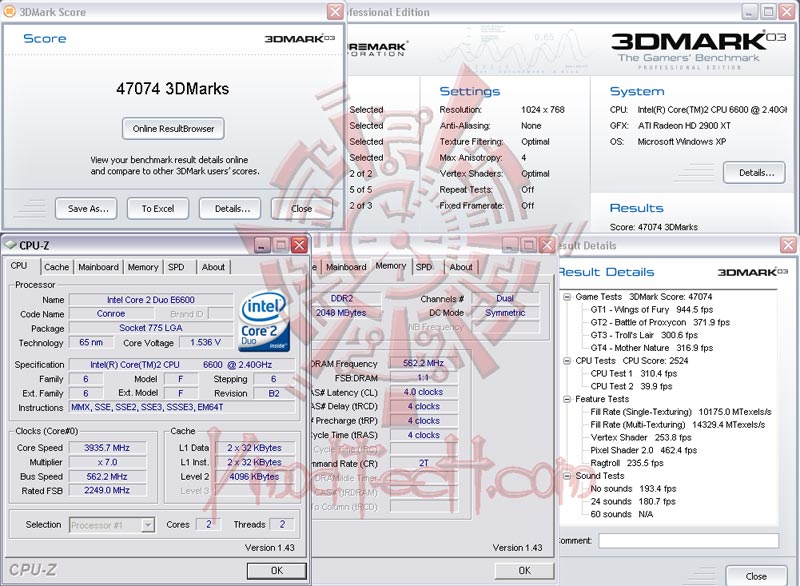Click OK in CPU-Z Memory window
The width and height of the screenshot is (800, 586).
524,571
